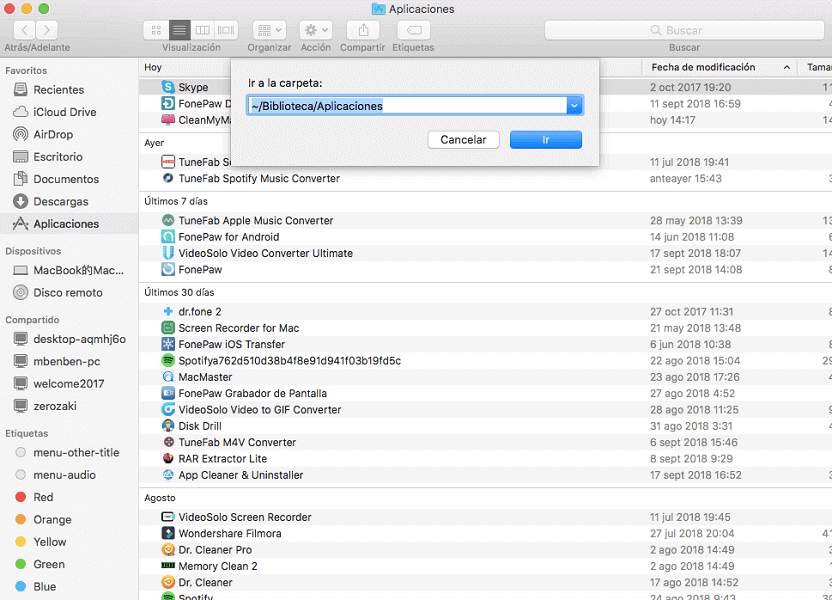832x600 pixels.
Task: Select the Green tag
Action: coord(49,564)
